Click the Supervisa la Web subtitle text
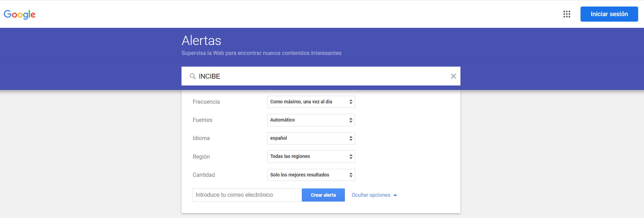The height and width of the screenshot is (218, 644). 261,53
